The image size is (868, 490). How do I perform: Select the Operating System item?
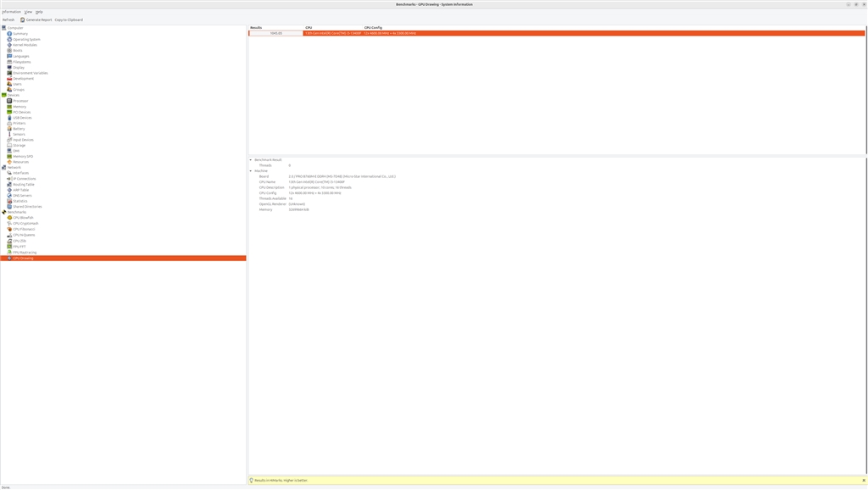[25, 39]
